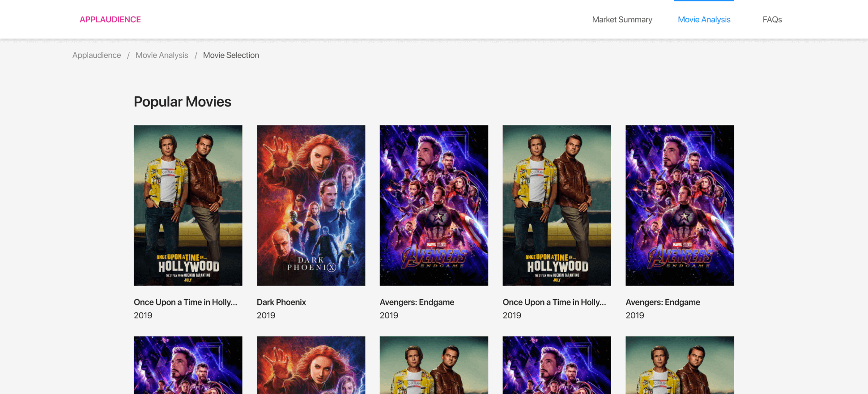Go to Movie Analysis breadcrumb link

click(162, 55)
